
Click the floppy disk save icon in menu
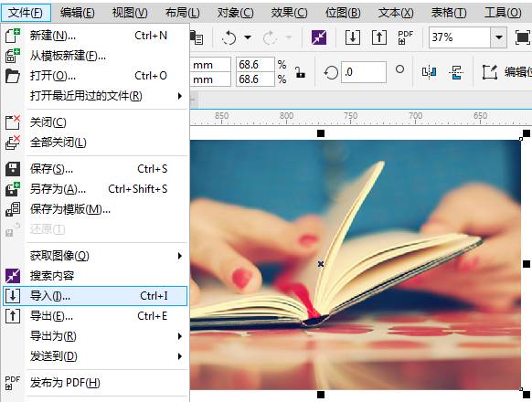[x=13, y=169]
